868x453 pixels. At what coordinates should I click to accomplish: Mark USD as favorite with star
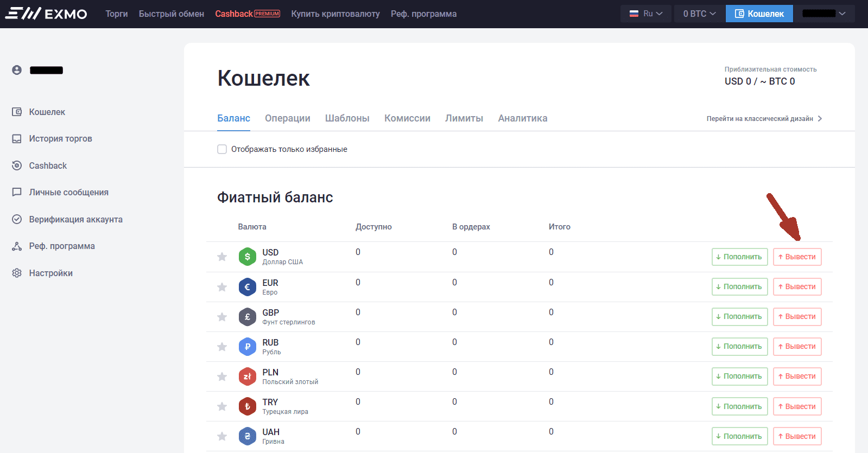(222, 257)
